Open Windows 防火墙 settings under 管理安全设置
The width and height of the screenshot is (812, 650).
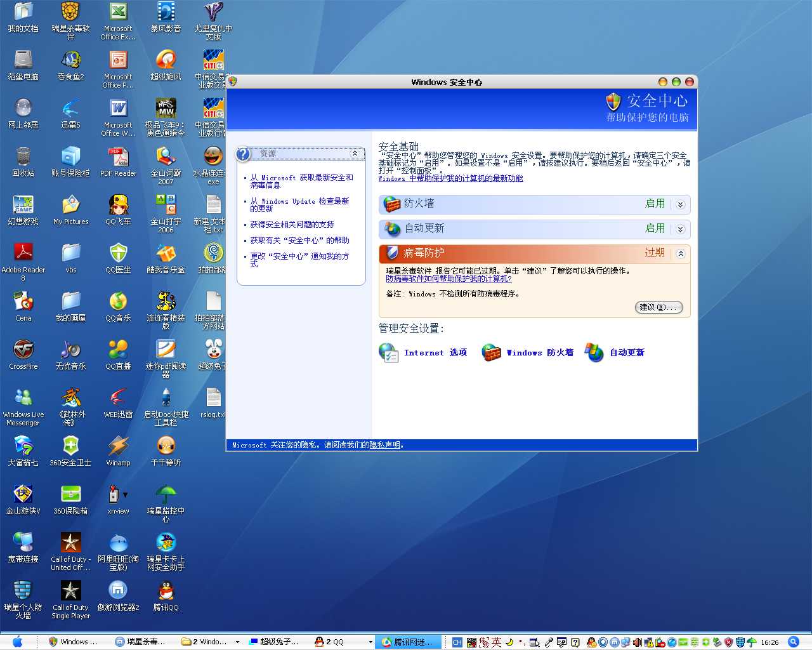[539, 353]
